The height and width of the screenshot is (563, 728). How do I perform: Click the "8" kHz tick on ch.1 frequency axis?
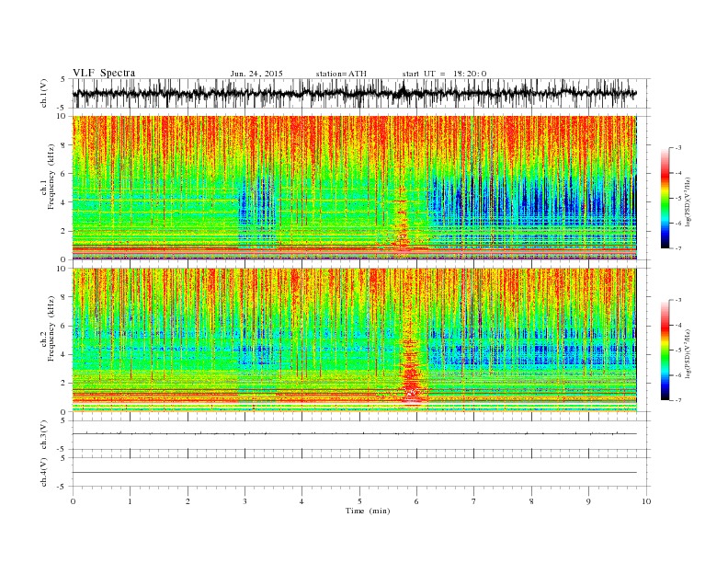pyautogui.click(x=64, y=145)
